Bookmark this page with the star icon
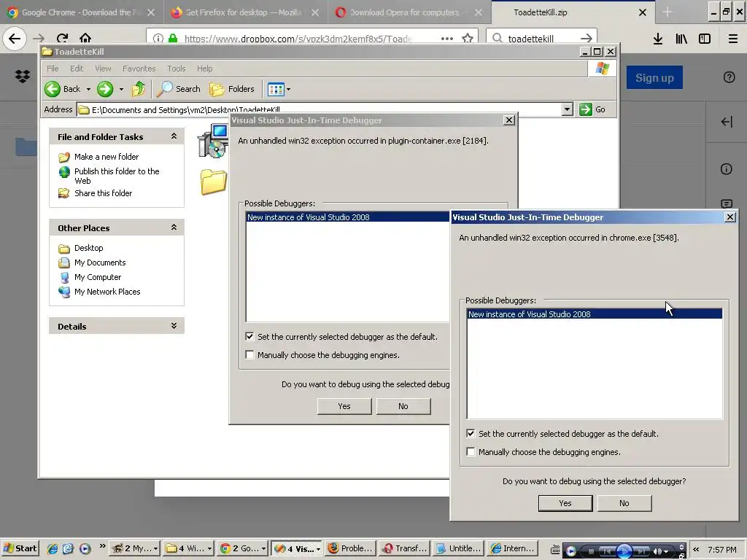The image size is (747, 560). 468,38
